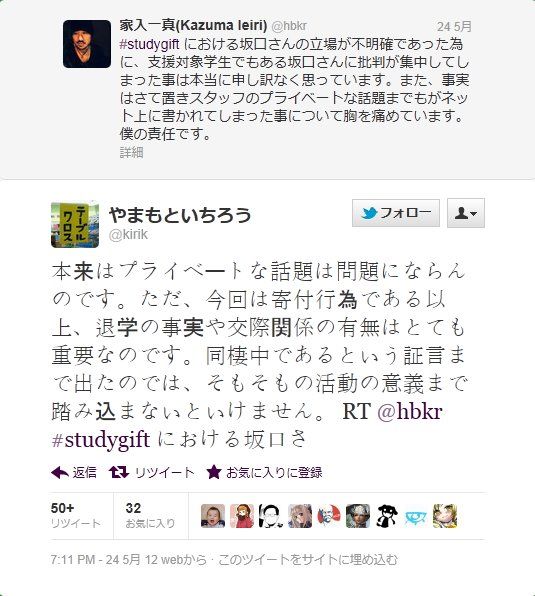Open the user actions dropdown menu

466,213
